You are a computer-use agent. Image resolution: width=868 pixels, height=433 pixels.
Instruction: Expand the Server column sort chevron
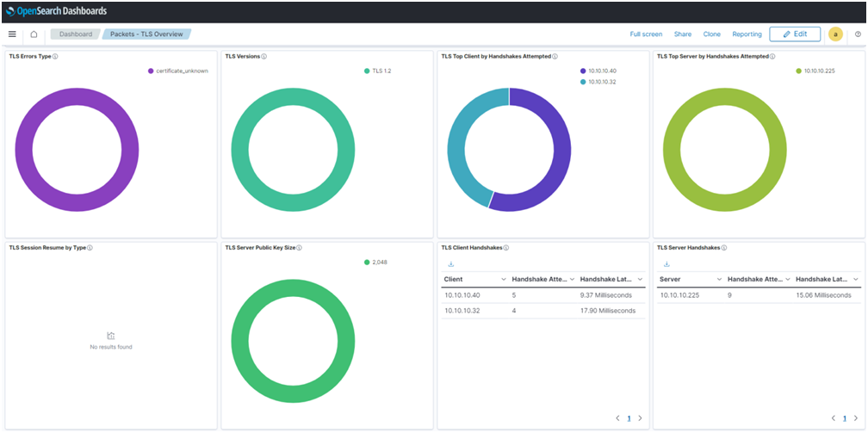(719, 280)
